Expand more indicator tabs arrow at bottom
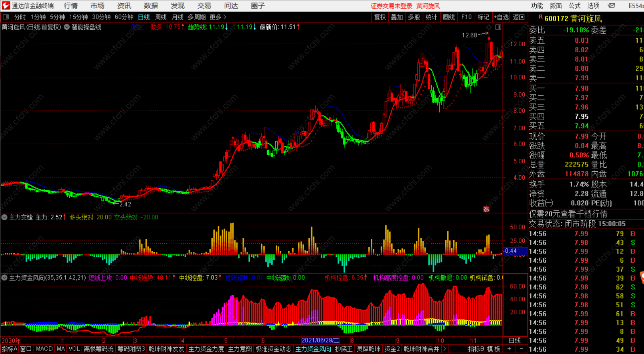This screenshot has height=354, width=644. coord(445,349)
